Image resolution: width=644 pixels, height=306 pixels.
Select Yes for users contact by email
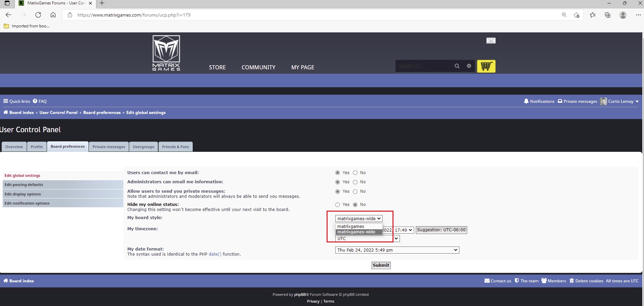pyautogui.click(x=337, y=173)
